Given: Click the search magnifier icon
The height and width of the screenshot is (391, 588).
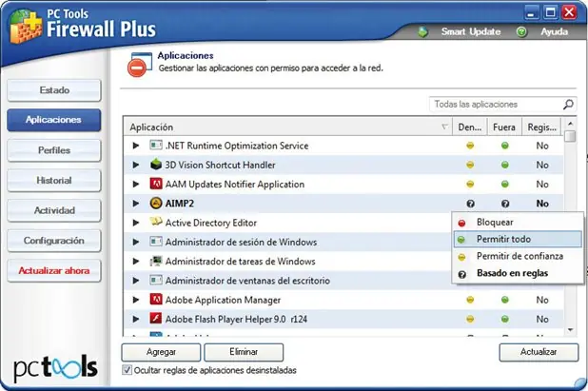Looking at the screenshot, I should click(x=568, y=105).
